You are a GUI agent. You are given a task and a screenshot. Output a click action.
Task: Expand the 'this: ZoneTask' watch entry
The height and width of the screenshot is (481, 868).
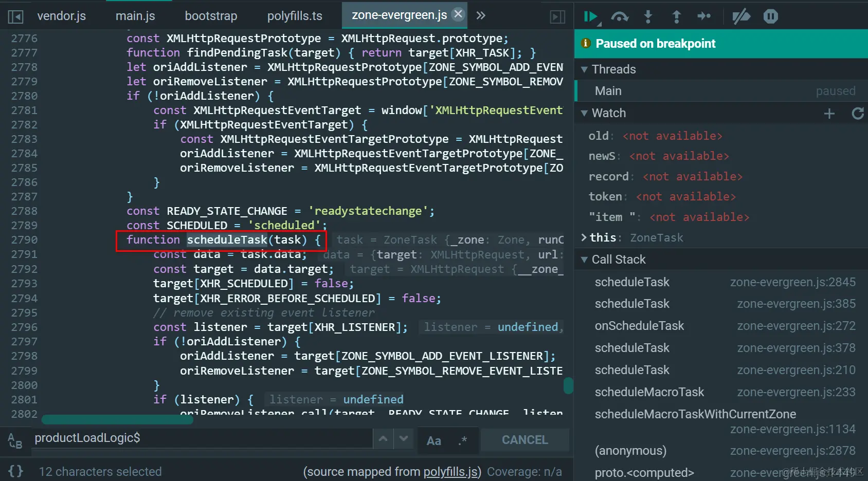click(x=584, y=237)
